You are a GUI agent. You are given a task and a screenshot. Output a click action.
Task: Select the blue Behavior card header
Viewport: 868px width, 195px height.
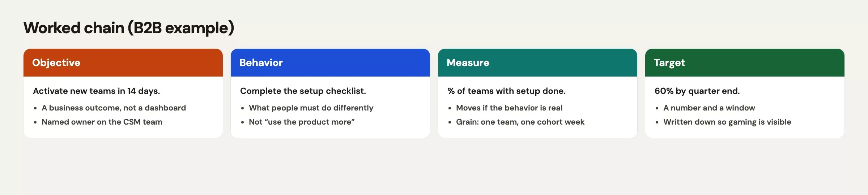coord(330,62)
